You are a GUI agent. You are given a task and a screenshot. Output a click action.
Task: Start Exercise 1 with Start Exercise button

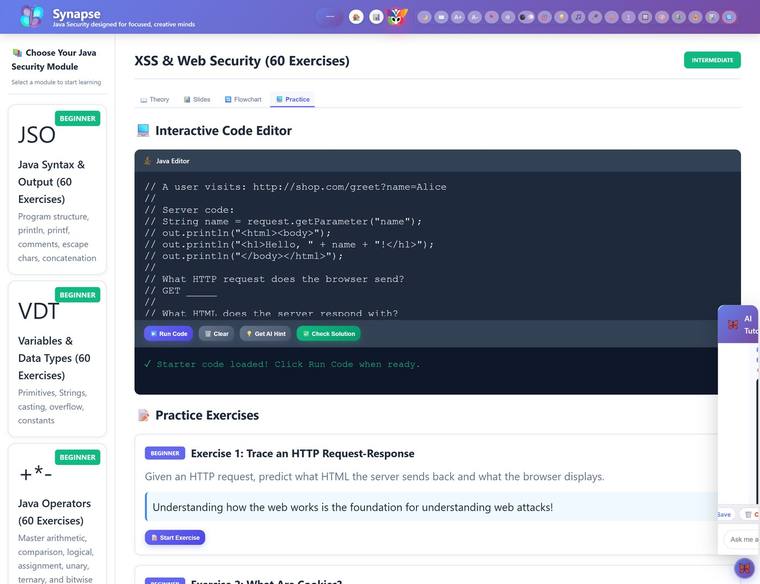(175, 537)
